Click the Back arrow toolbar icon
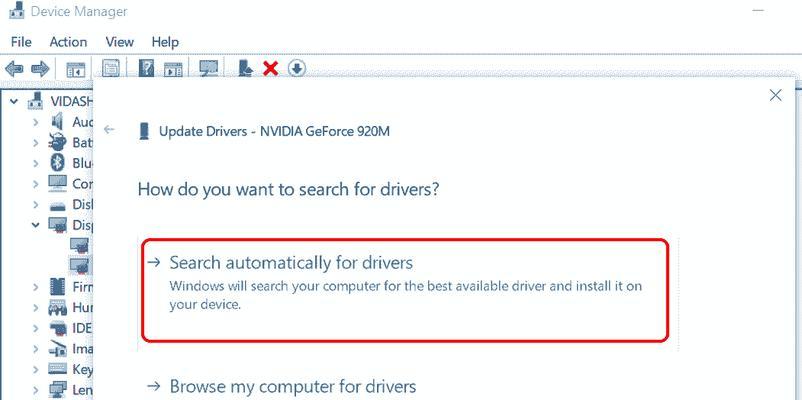 [x=14, y=68]
